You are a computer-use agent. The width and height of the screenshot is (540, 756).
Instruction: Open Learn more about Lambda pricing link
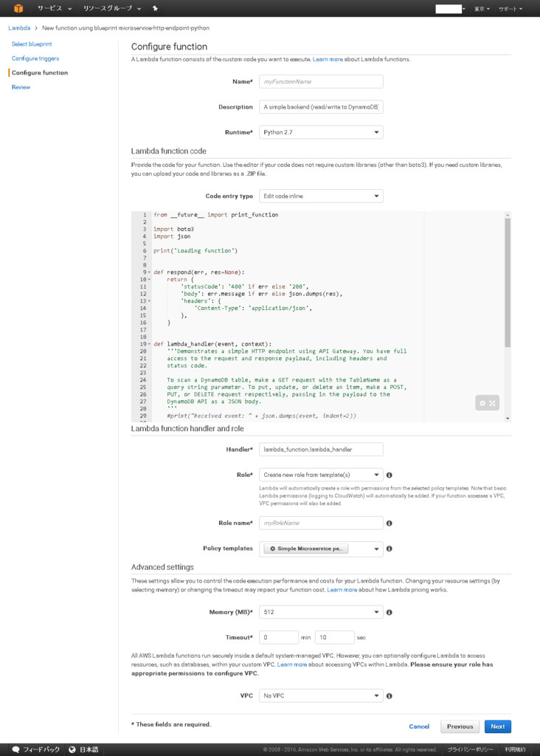(x=342, y=590)
